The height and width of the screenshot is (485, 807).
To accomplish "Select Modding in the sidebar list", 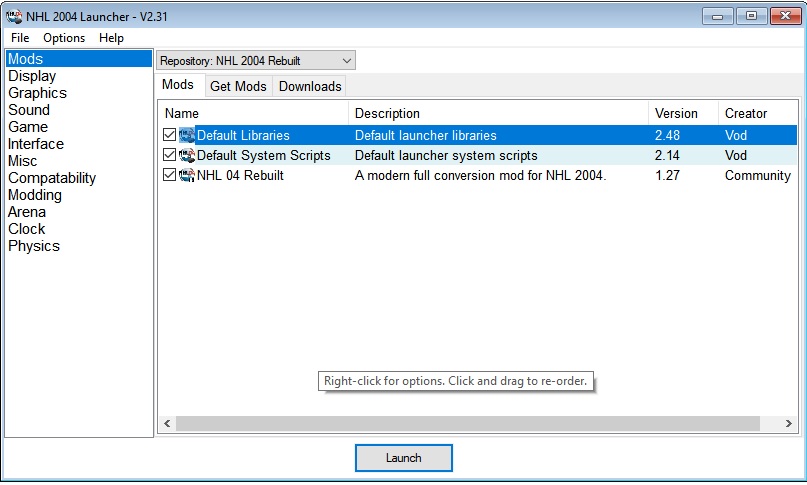I will pos(79,195).
